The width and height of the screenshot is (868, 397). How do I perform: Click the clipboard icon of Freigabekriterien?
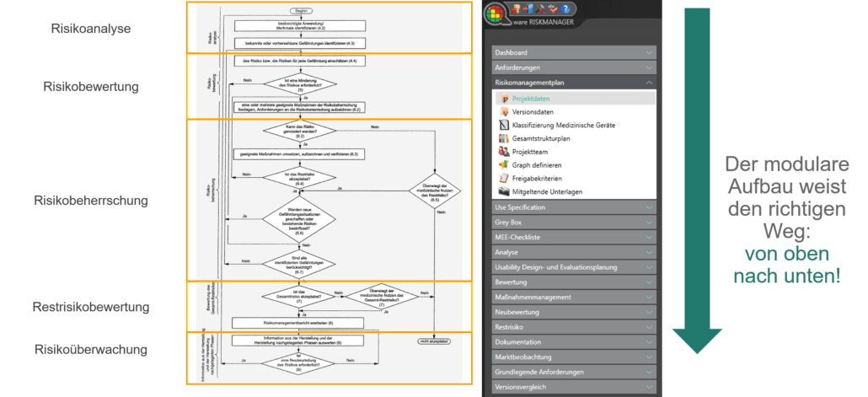pos(503,179)
